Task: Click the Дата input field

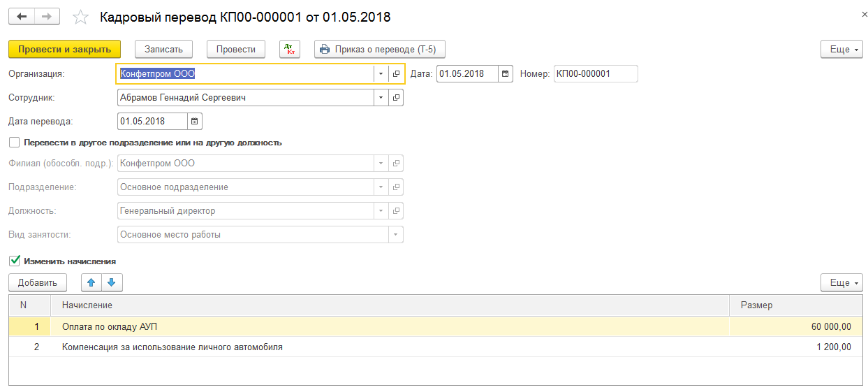Action: [x=468, y=74]
